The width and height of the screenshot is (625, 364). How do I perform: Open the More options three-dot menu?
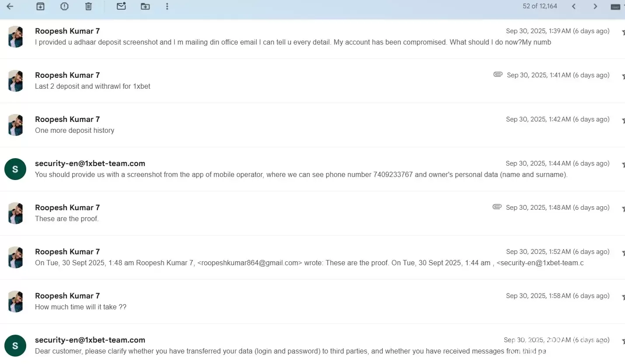[167, 7]
